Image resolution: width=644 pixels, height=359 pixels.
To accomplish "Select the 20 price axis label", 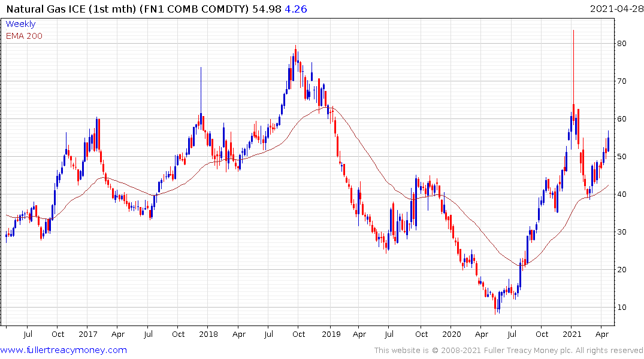I will click(x=621, y=270).
